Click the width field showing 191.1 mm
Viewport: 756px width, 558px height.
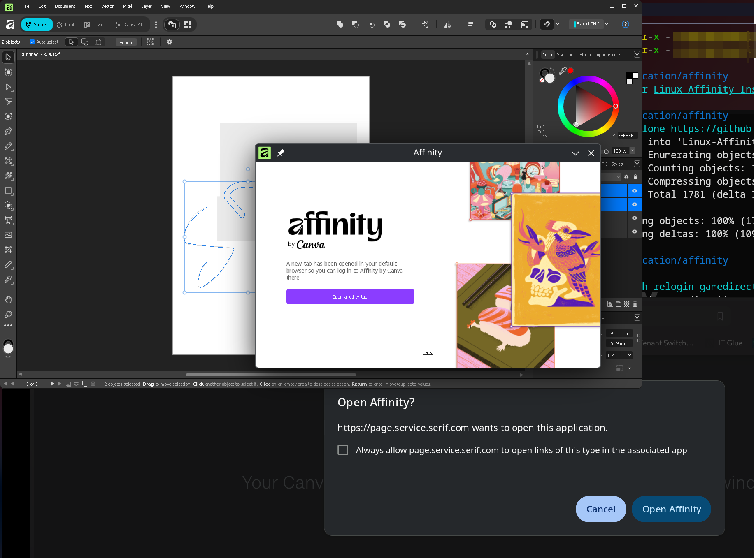pyautogui.click(x=619, y=333)
